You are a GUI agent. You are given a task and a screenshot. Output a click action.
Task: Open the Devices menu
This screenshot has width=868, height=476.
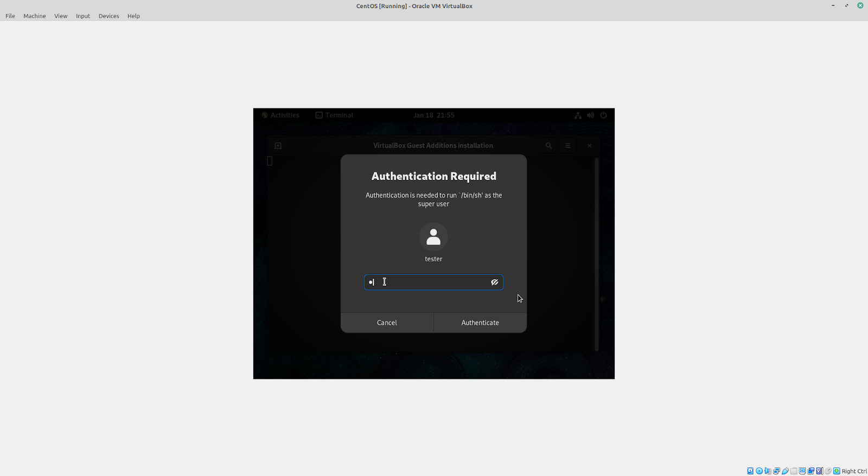108,16
